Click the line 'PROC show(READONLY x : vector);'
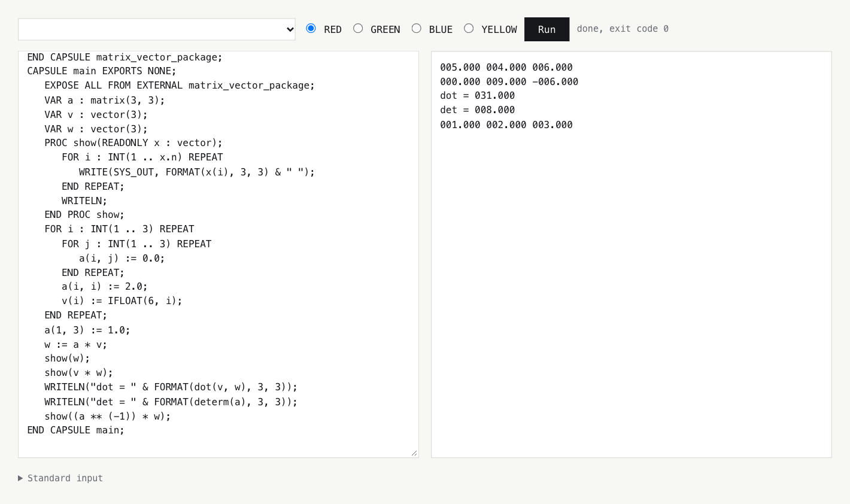 133,143
